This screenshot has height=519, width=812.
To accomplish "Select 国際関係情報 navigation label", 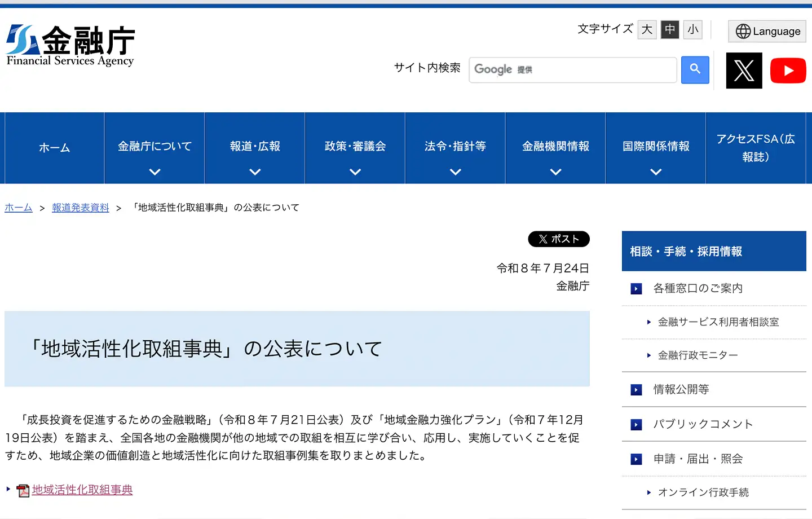I will (656, 146).
